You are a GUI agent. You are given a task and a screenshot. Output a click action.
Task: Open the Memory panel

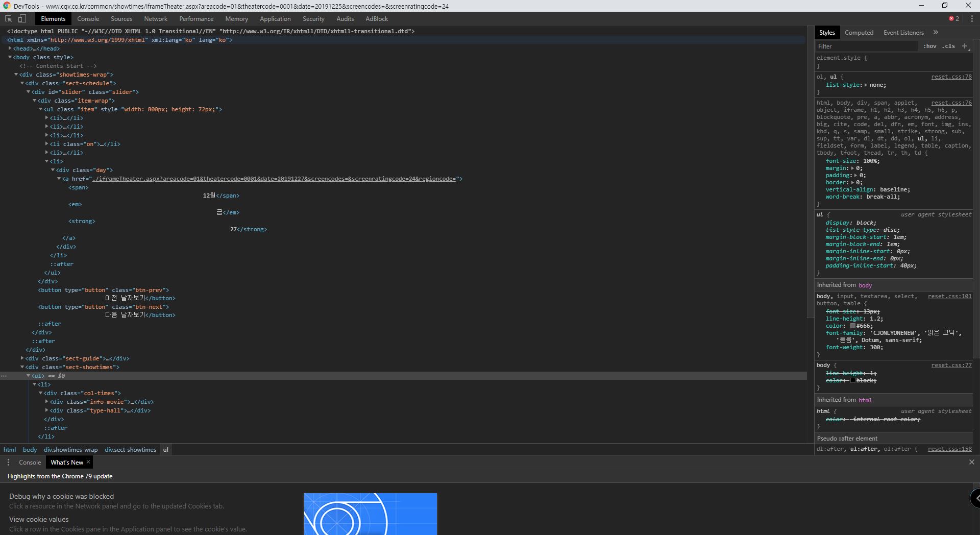coord(237,18)
